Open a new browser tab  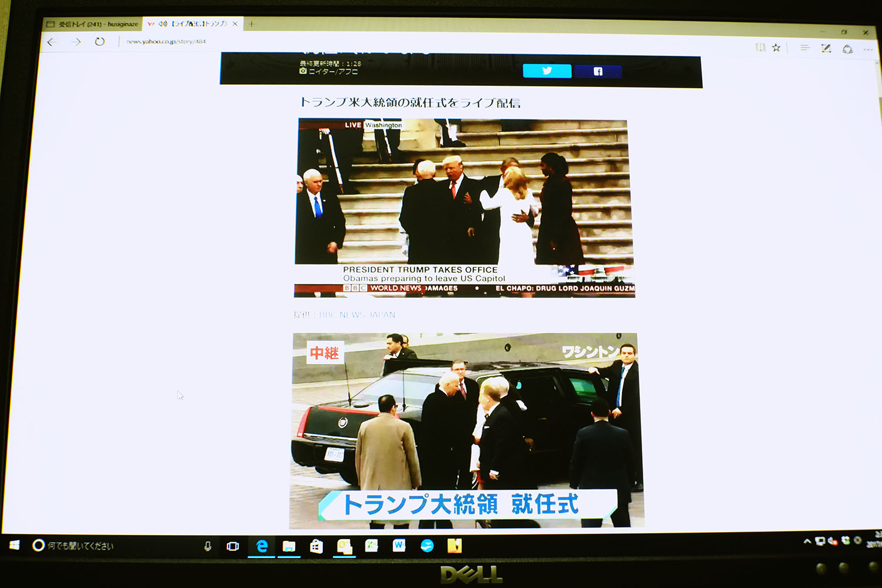click(251, 24)
